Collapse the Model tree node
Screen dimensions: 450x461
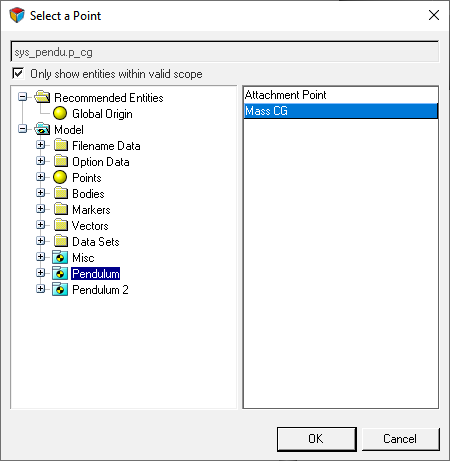pos(22,129)
